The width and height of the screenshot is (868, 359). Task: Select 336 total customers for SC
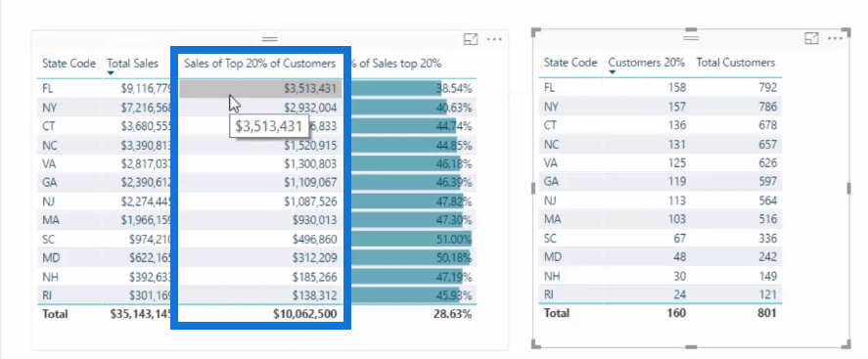pos(768,238)
